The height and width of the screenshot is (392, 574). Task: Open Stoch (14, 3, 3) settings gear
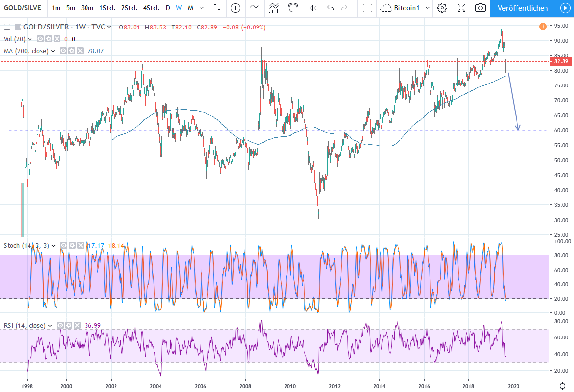[x=72, y=245]
